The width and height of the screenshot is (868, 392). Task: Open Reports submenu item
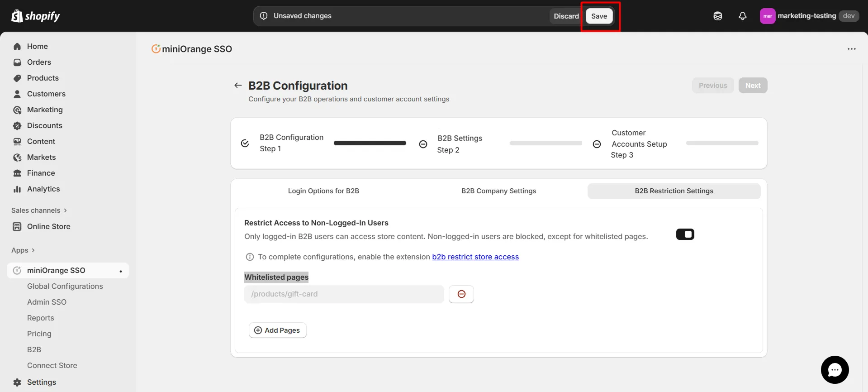pyautogui.click(x=41, y=318)
